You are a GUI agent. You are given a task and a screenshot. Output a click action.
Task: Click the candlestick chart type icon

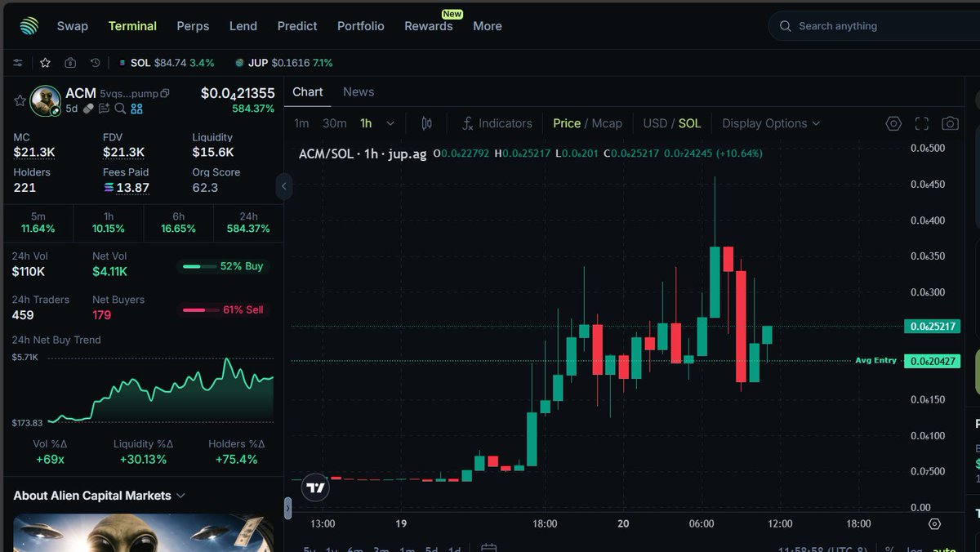426,123
